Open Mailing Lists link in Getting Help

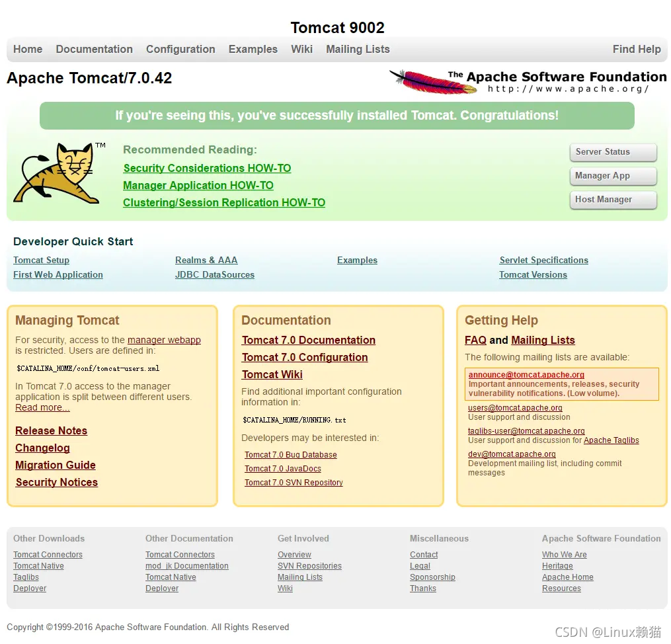[x=543, y=341]
